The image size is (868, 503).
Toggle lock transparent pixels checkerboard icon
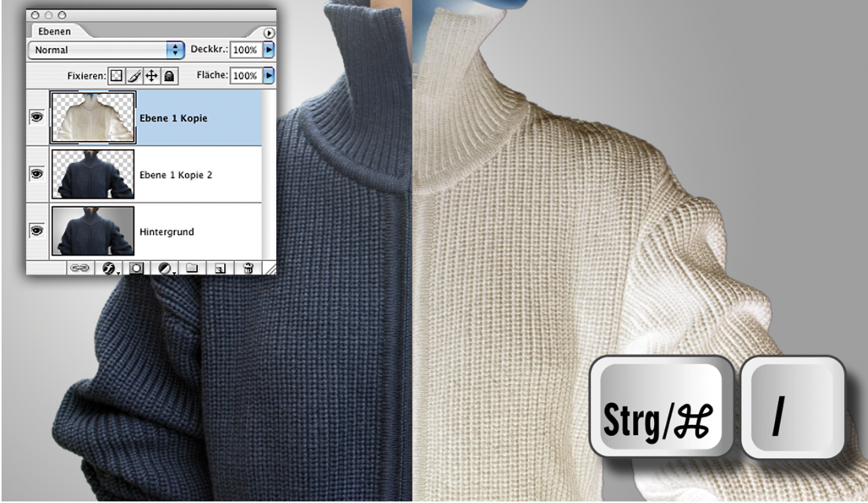point(116,75)
